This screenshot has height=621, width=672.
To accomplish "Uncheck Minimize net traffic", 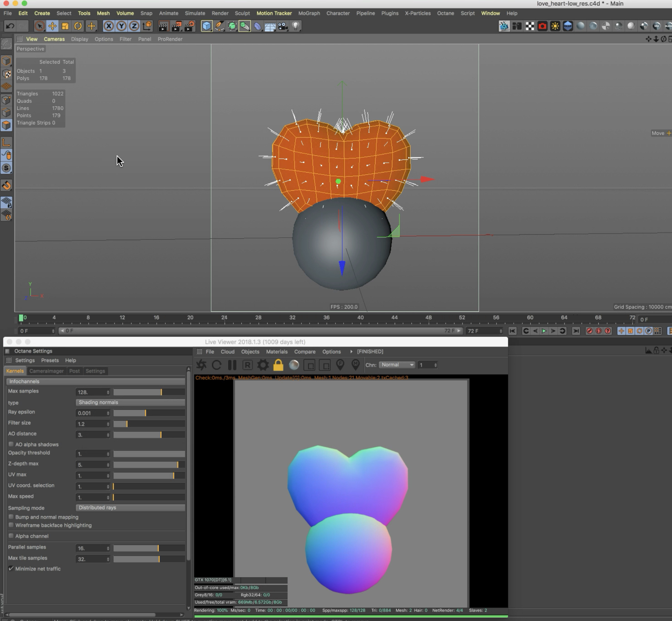I will coord(11,569).
